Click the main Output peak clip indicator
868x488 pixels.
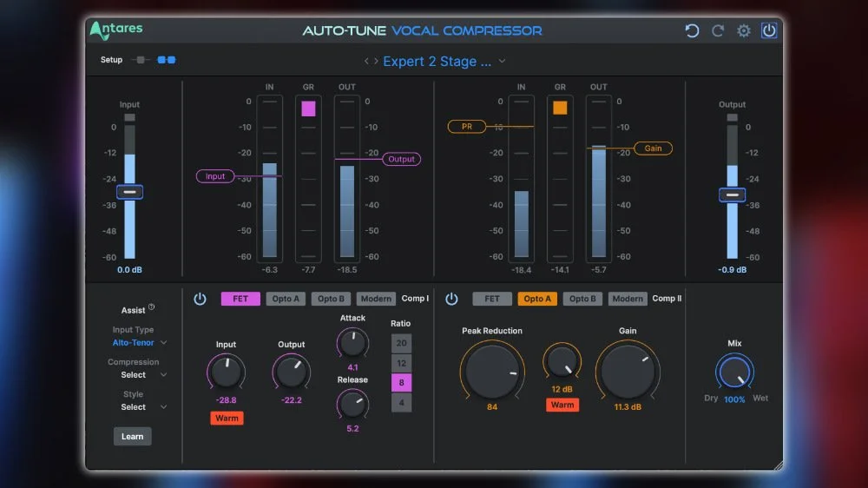(x=732, y=117)
